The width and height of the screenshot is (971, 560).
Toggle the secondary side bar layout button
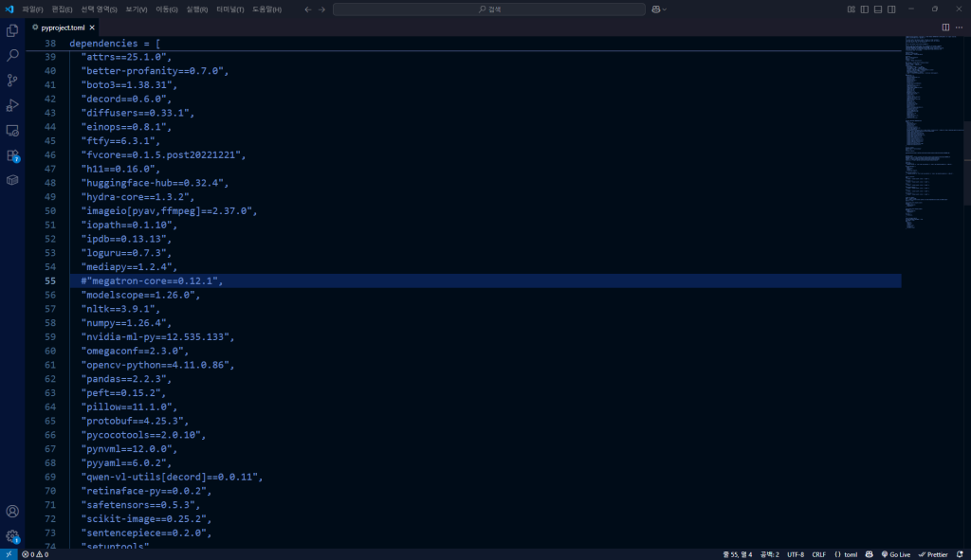891,9
